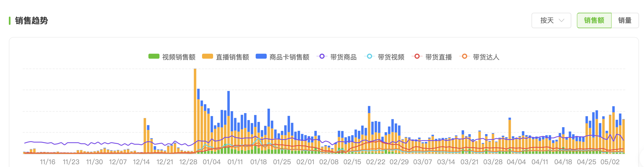Switch to the 销量 tab
Image resolution: width=644 pixels, height=167 pixels.
pos(625,20)
